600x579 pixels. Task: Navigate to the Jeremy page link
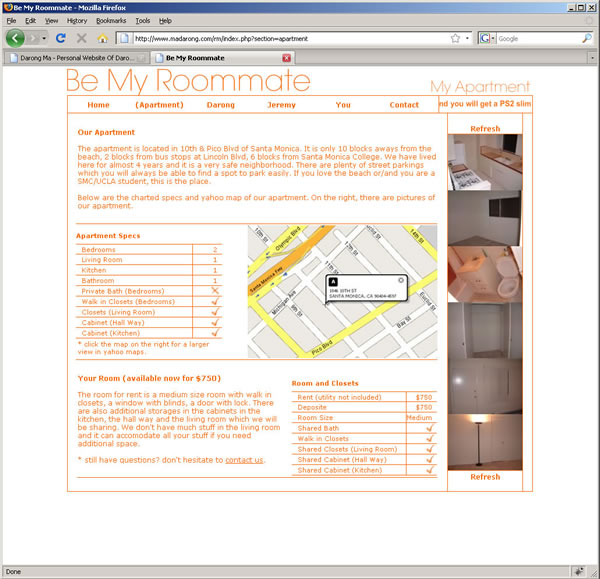(281, 105)
